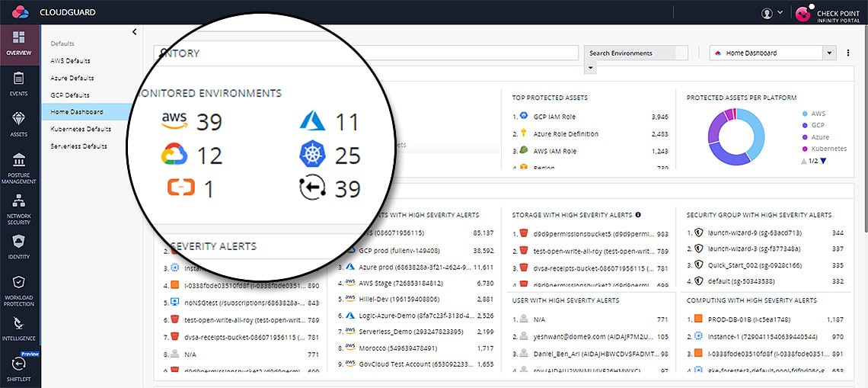Open Workload Protection

19,291
